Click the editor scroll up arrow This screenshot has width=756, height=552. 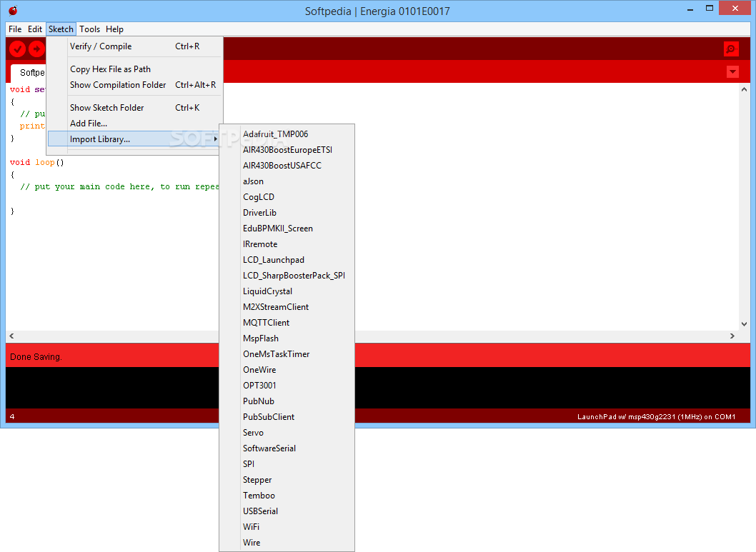pos(744,89)
